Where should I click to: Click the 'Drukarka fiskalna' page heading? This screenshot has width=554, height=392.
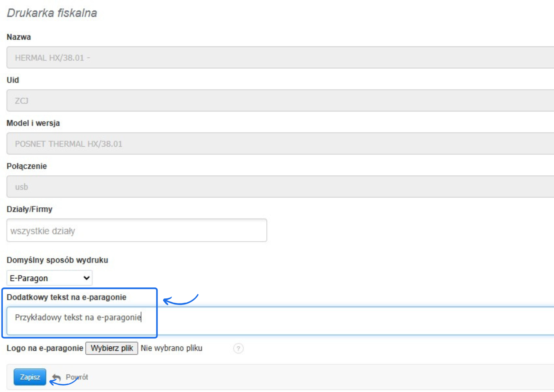click(52, 13)
